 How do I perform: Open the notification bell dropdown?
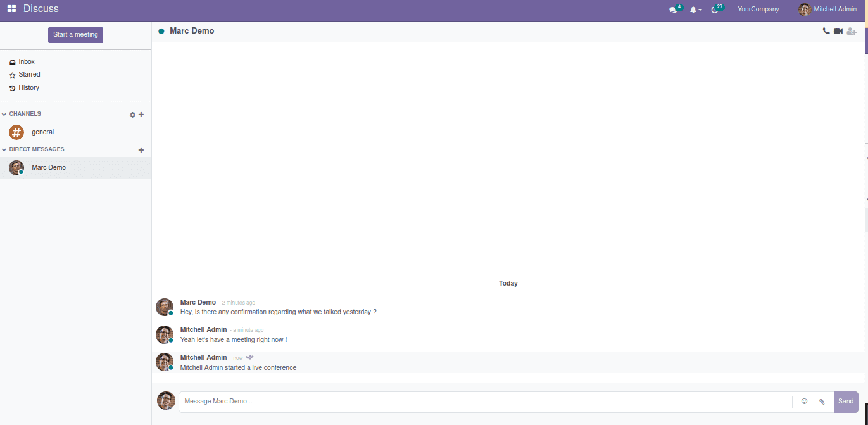[695, 10]
